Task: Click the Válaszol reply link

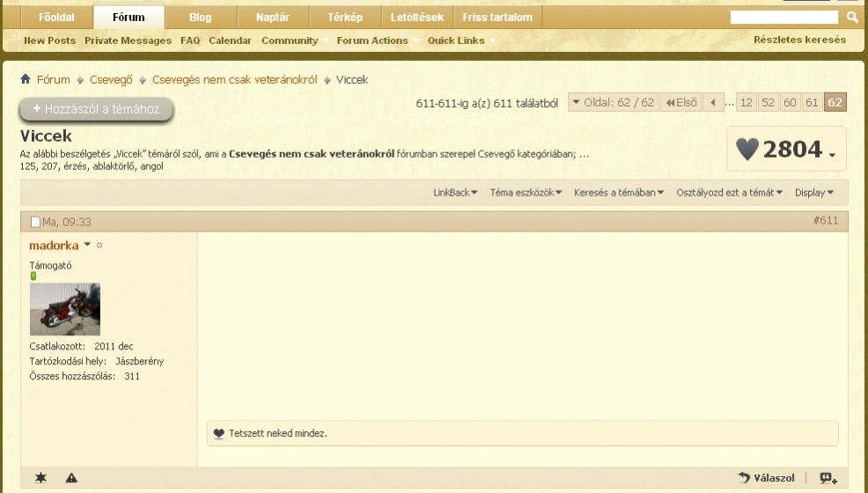Action: [x=767, y=478]
